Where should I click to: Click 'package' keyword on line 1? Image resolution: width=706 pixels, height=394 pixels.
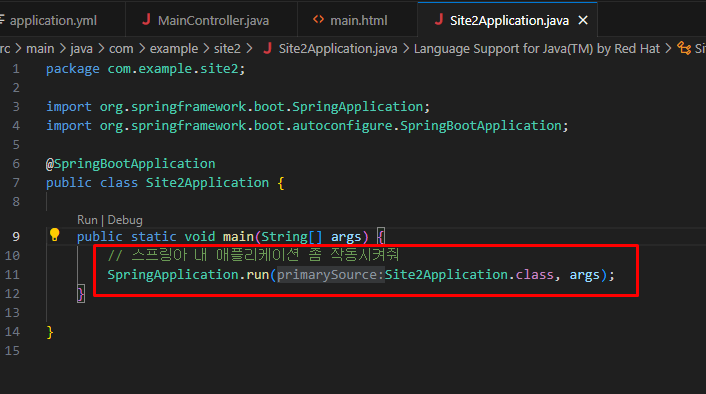point(72,69)
